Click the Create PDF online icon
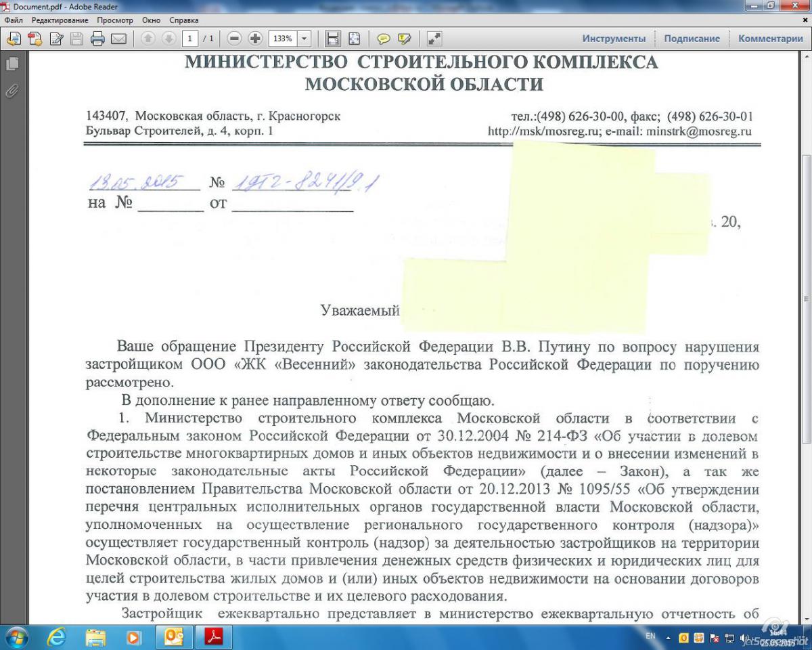 [35, 39]
